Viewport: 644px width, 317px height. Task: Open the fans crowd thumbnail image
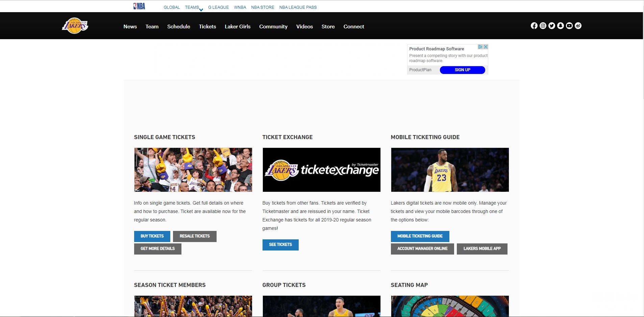tap(193, 170)
